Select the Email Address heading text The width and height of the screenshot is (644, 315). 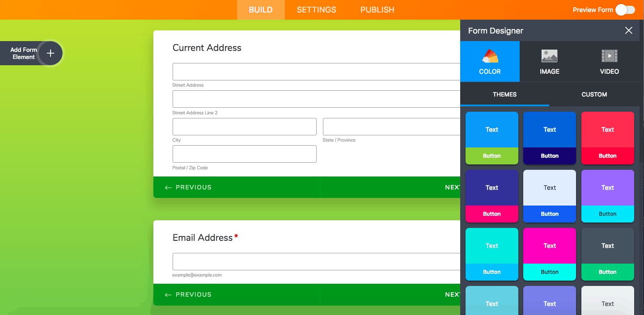[x=203, y=238]
